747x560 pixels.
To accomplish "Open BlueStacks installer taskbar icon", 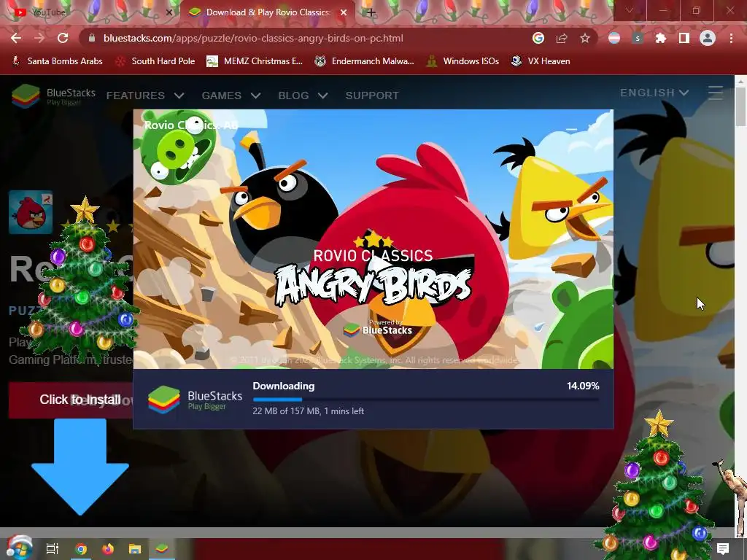I will (162, 549).
